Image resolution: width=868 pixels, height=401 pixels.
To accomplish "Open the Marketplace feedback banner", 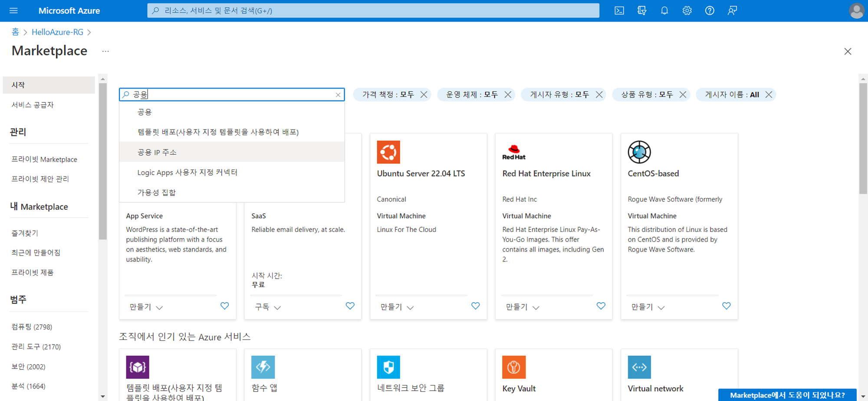I will point(787,395).
